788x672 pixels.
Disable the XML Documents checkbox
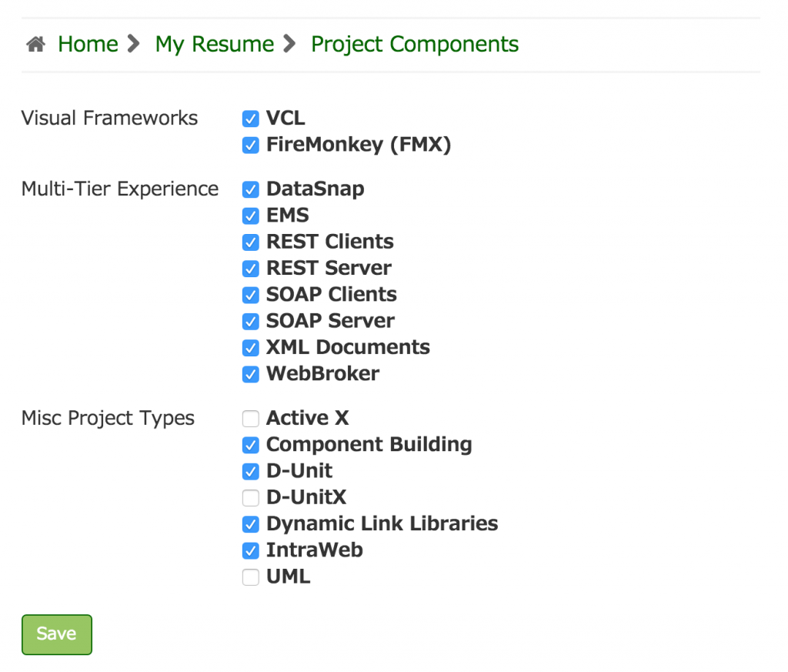click(x=250, y=348)
